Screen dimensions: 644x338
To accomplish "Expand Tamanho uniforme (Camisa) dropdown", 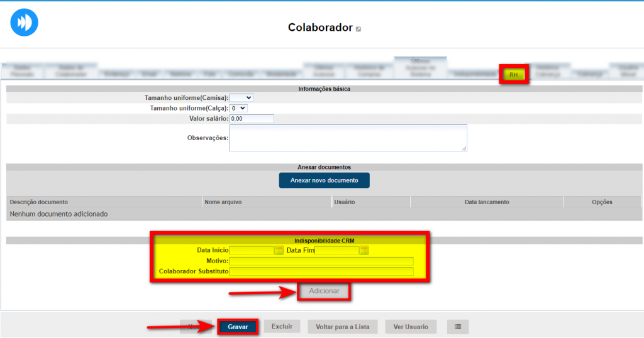I will (x=241, y=98).
